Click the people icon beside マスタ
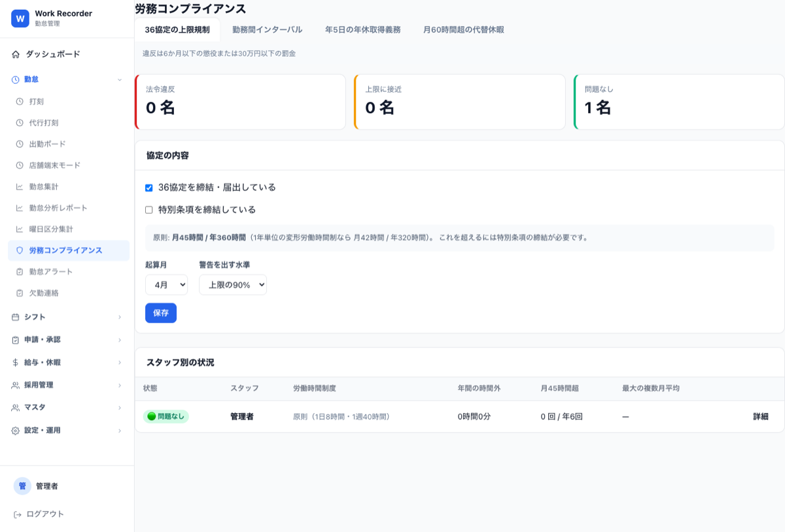785x532 pixels. (16, 407)
